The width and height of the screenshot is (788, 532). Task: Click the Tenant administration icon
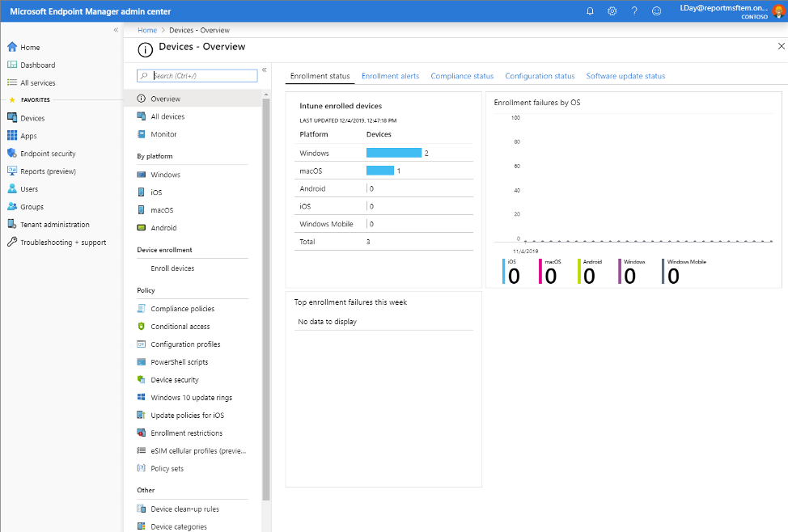12,224
